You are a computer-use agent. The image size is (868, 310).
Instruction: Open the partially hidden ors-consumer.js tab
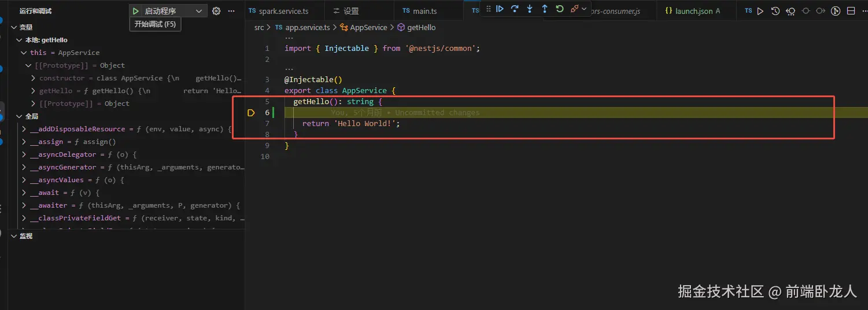tap(615, 11)
